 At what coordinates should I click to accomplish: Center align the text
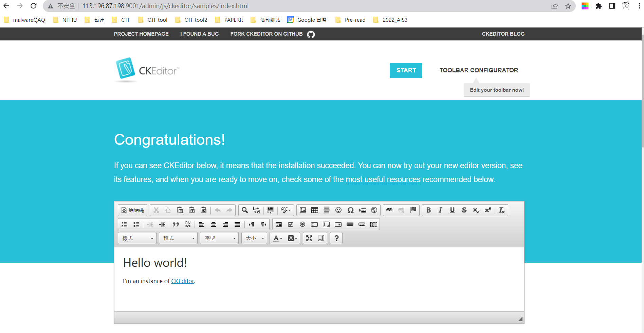tap(214, 225)
